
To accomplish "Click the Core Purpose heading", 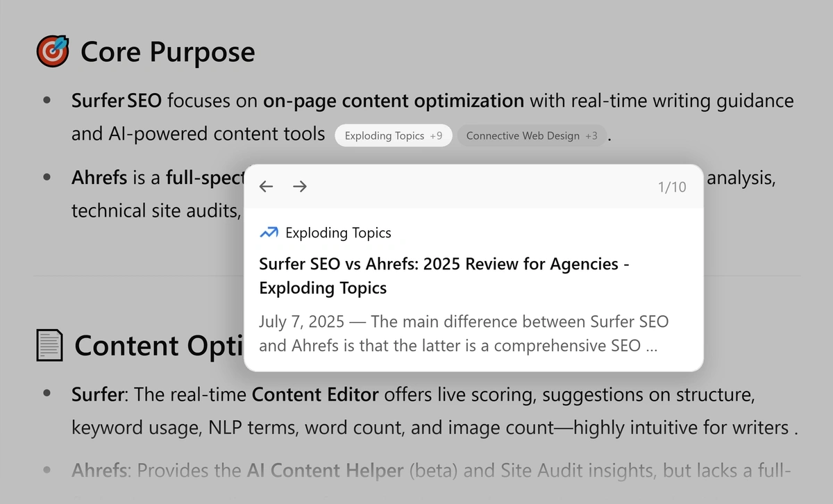I will [167, 52].
